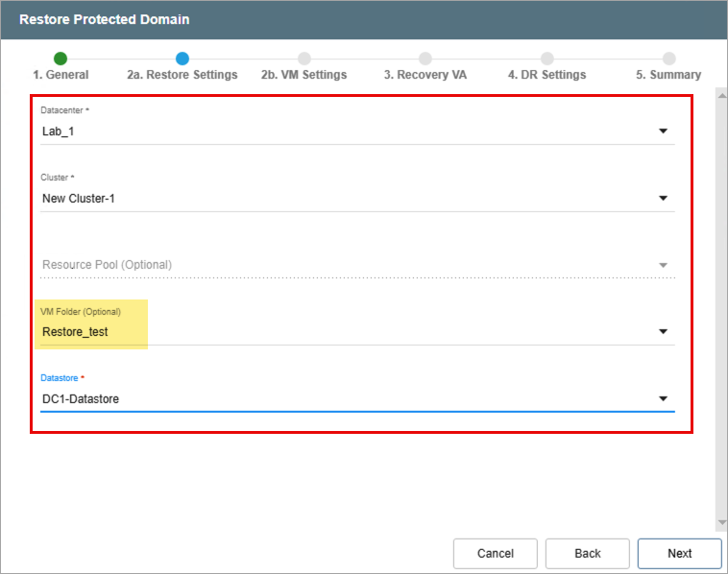Viewport: 728px width, 574px height.
Task: Click the Cancel button
Action: [x=496, y=553]
